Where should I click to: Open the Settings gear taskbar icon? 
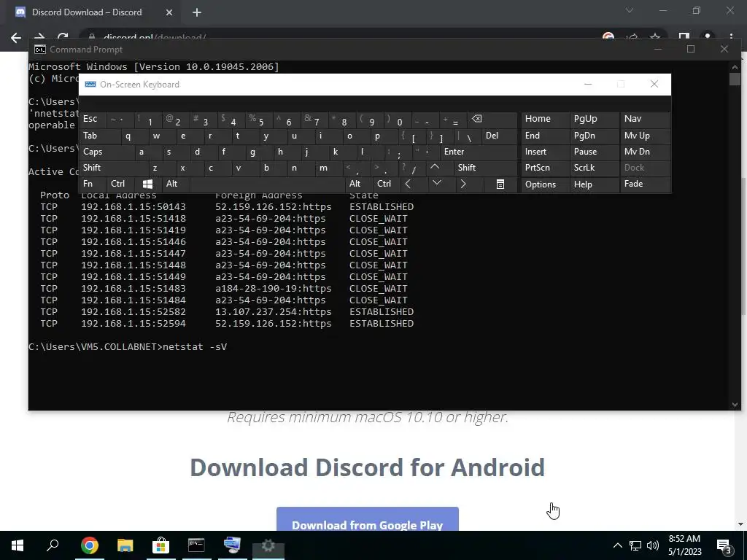click(268, 545)
